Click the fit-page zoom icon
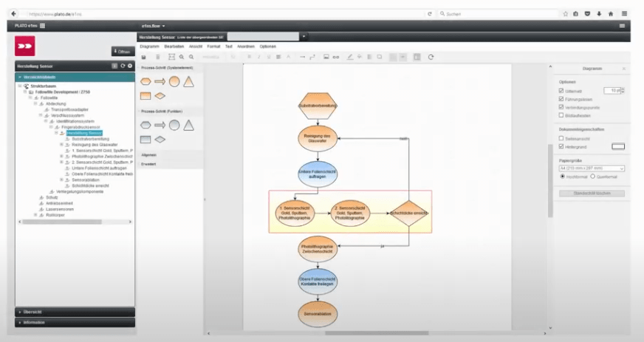This screenshot has height=342, width=644. pos(171,57)
